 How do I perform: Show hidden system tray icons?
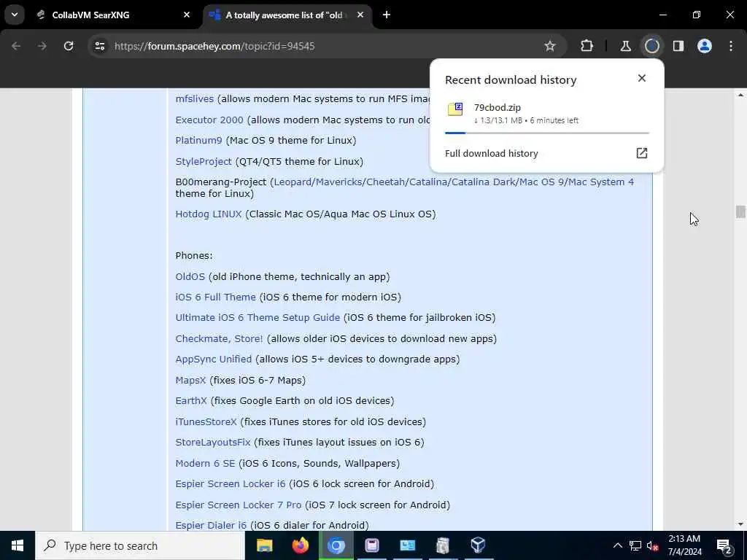(x=617, y=545)
